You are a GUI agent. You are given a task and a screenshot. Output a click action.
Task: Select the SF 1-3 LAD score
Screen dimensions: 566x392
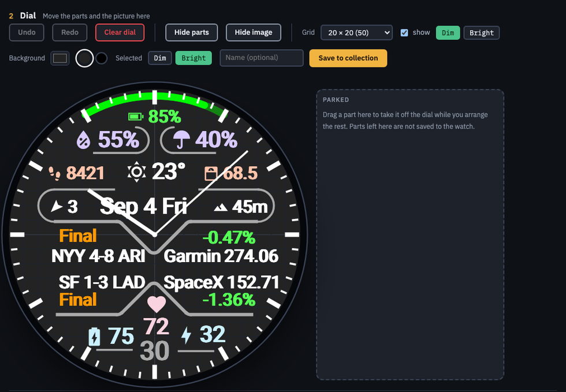(102, 282)
